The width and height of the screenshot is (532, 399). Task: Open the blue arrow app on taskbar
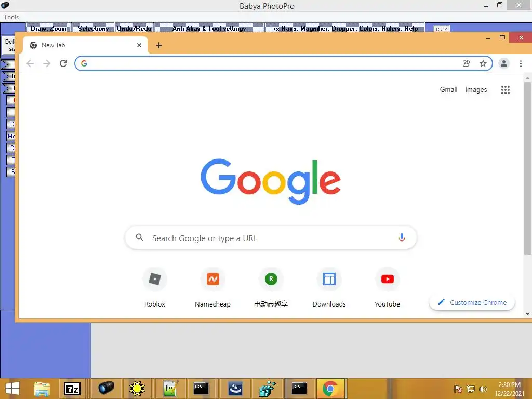[x=235, y=389]
